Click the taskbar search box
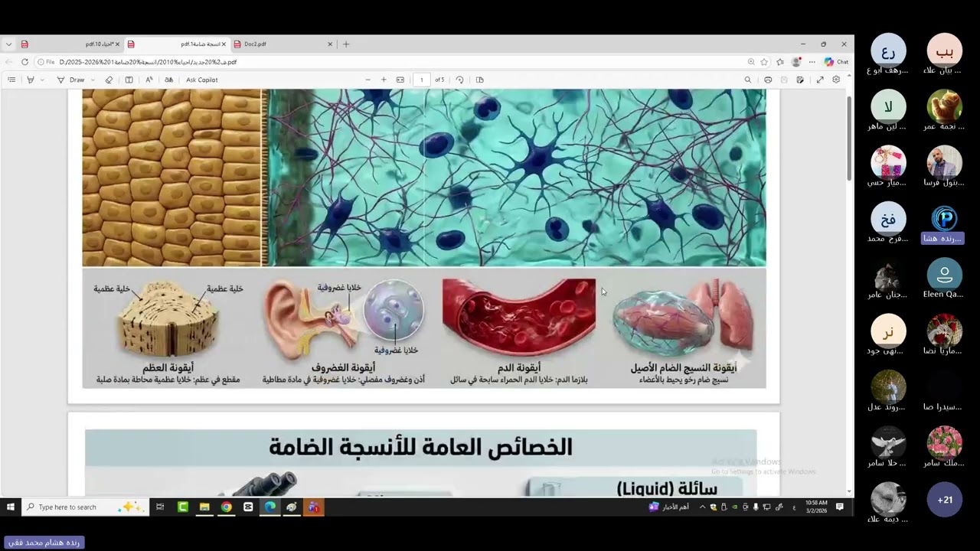Screen dimensions: 980x551 84,507
